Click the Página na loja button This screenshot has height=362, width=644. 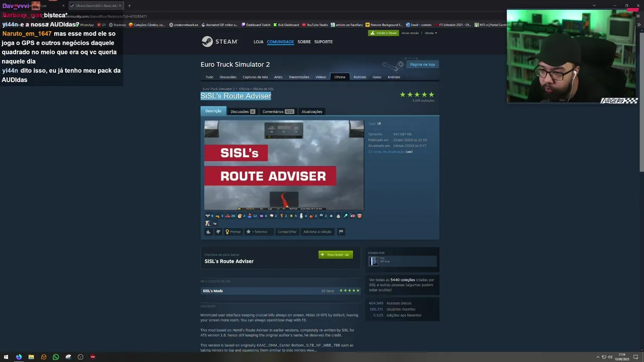point(423,64)
